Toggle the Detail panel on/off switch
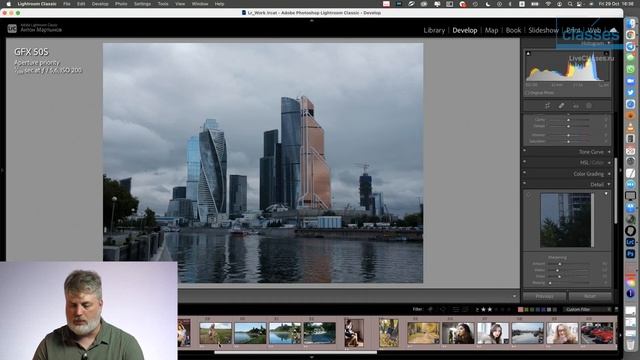Screen dimensions: 640x360 click(x=524, y=184)
